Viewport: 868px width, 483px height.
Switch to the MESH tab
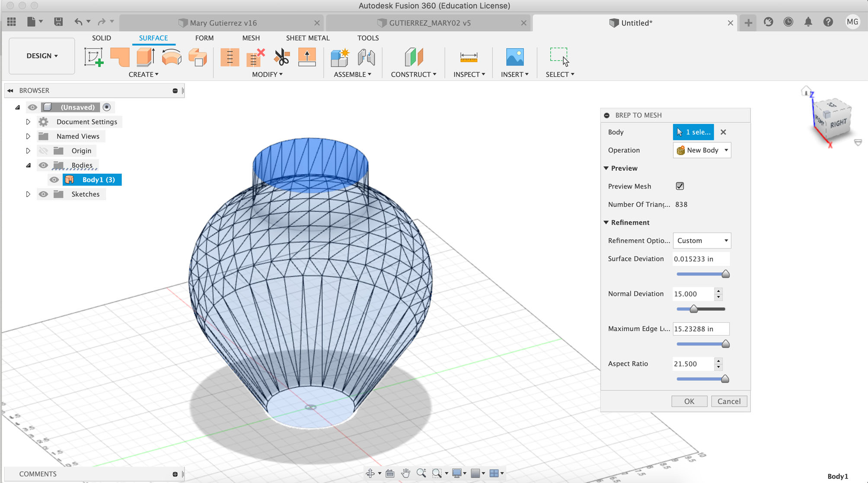[x=251, y=38]
